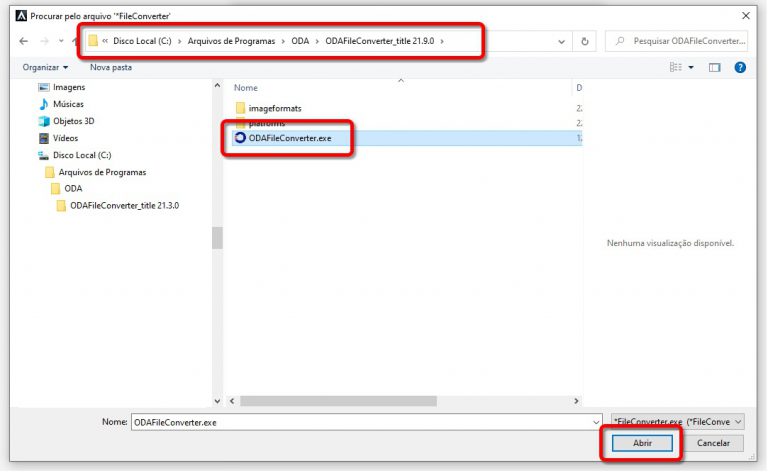Viewport: 768px width, 473px height.
Task: Click the Cancelar button
Action: [x=713, y=443]
